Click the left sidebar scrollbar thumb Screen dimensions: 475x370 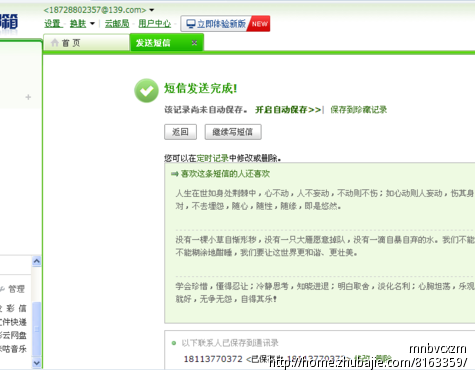click(37, 329)
